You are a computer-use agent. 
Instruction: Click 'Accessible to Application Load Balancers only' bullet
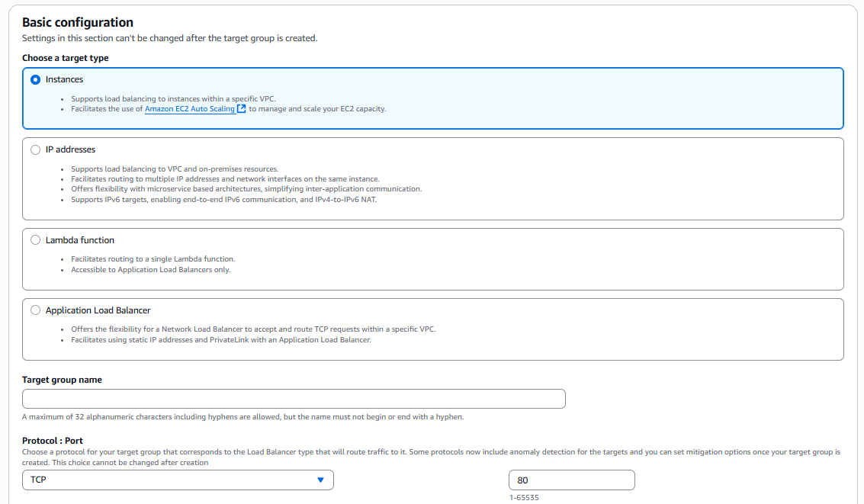click(x=150, y=270)
